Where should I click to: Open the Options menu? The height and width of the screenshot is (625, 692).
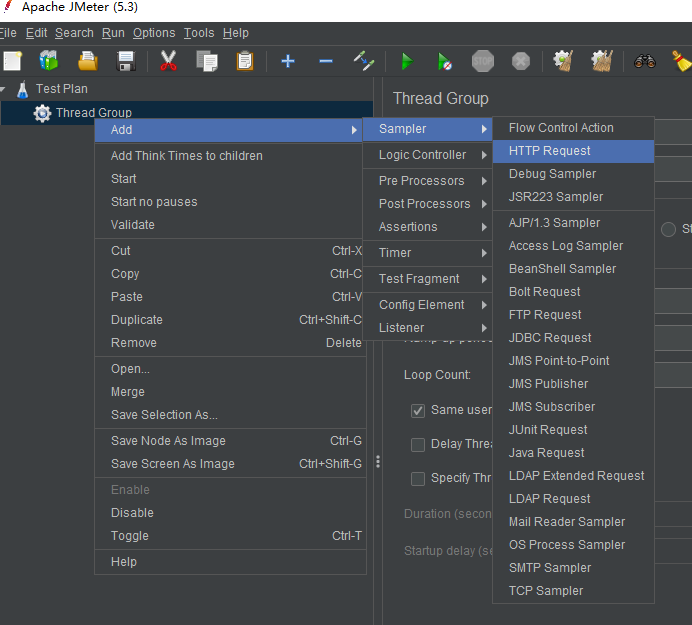point(154,33)
